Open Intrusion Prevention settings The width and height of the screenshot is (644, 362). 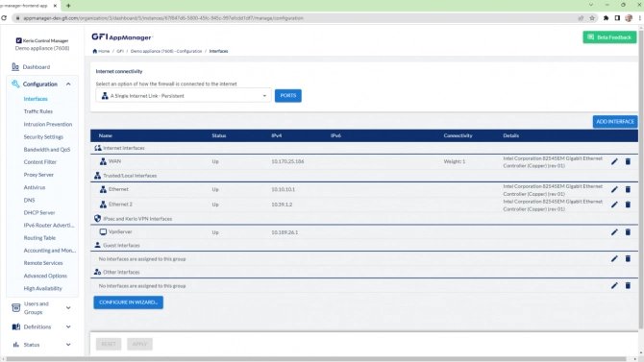tap(48, 124)
